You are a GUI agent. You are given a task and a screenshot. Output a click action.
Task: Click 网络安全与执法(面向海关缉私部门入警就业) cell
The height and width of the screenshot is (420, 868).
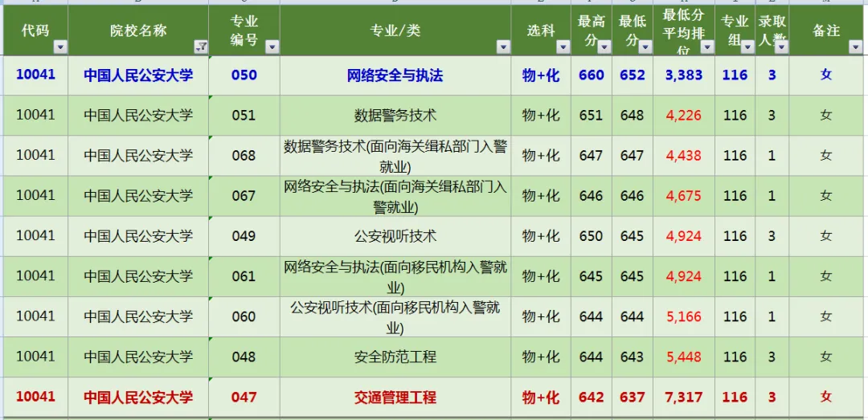click(x=395, y=197)
